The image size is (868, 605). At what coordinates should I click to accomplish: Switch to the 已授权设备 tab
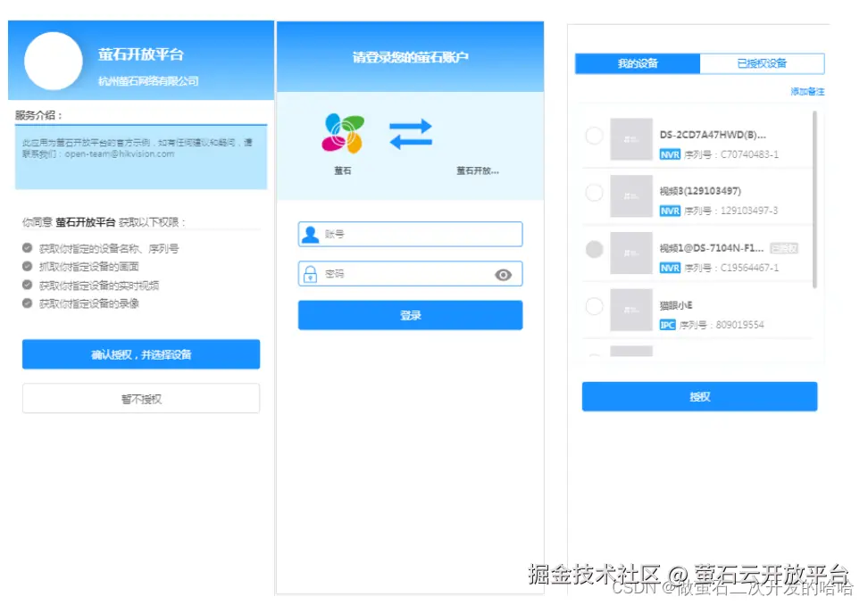point(763,63)
